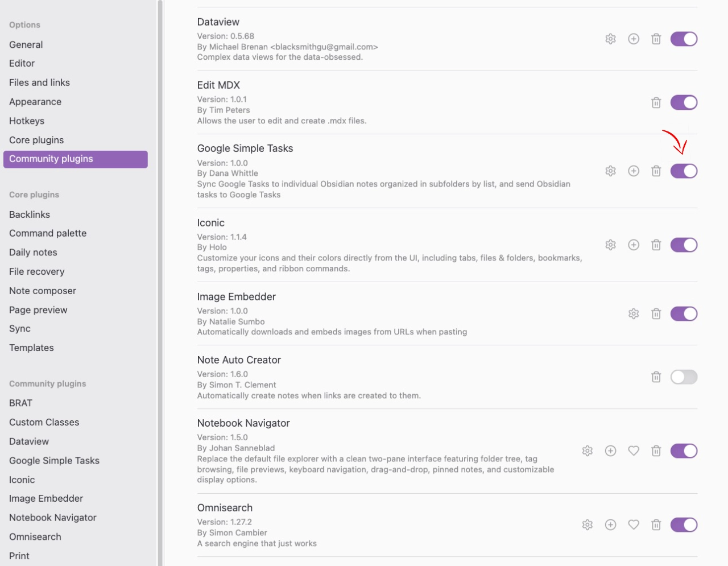Click Notebook Navigator heart donate icon
The image size is (728, 566).
coord(633,451)
